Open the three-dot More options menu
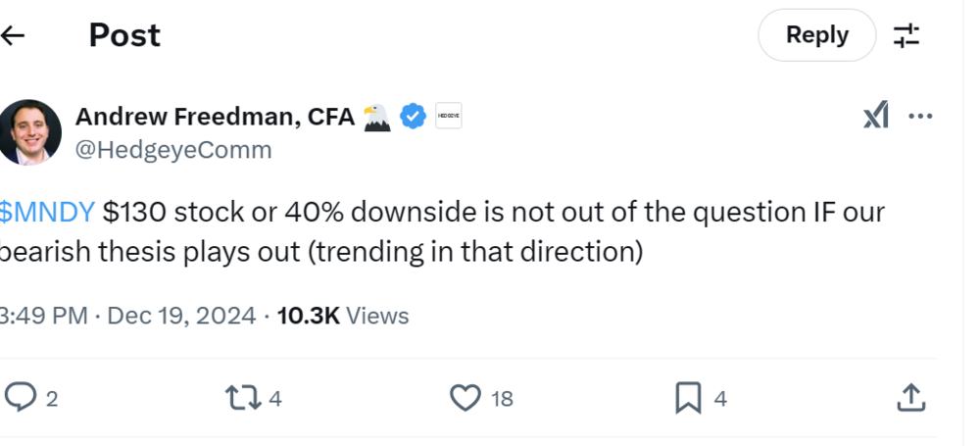The height and width of the screenshot is (446, 980). (x=920, y=117)
